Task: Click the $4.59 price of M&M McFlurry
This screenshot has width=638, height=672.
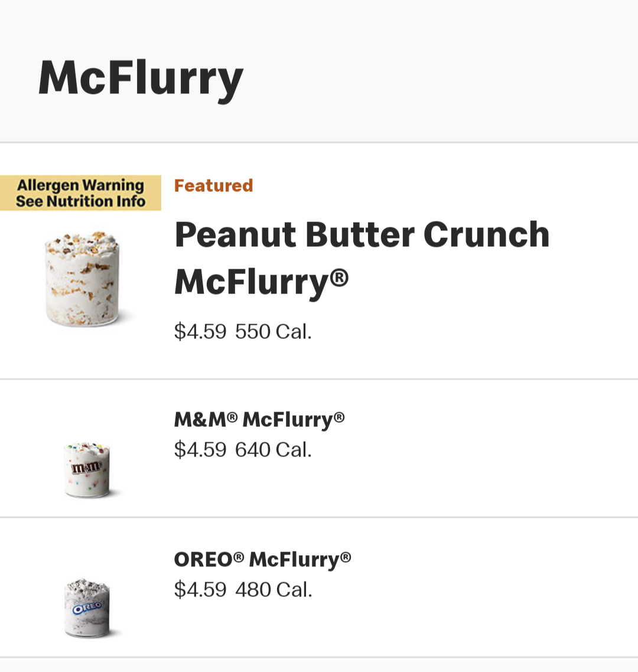Action: (x=200, y=450)
